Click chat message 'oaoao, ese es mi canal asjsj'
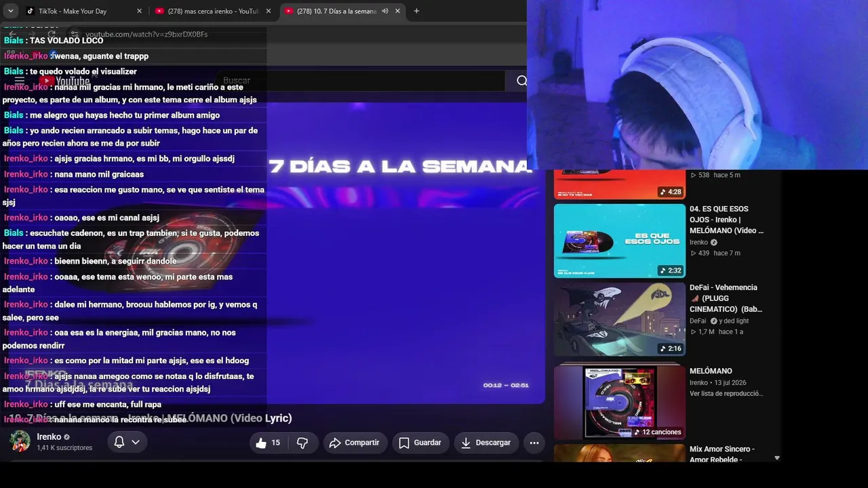Screen dimensions: 868x488 (106, 218)
